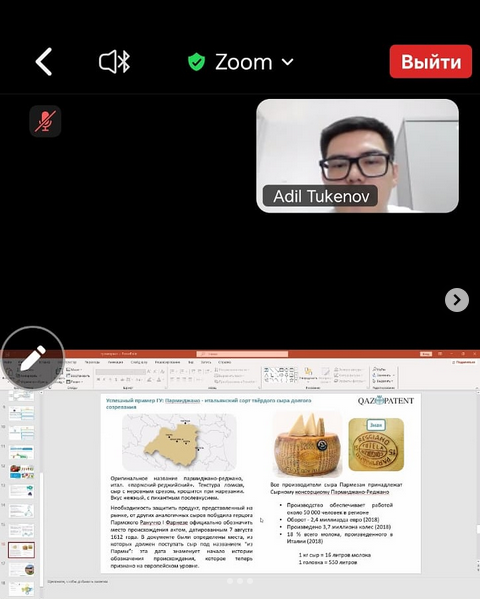This screenshot has width=480, height=599.
Task: Click the PowerPoint search box
Action: 242,354
